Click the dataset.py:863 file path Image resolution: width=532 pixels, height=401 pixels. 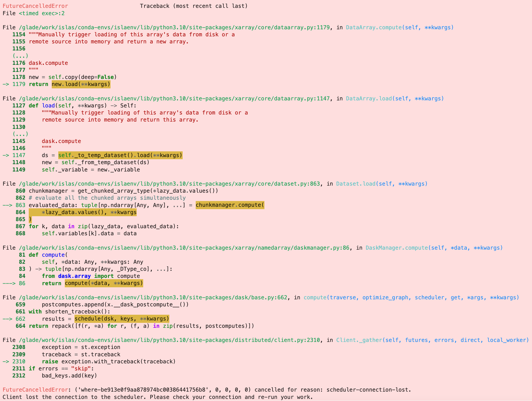[169, 184]
